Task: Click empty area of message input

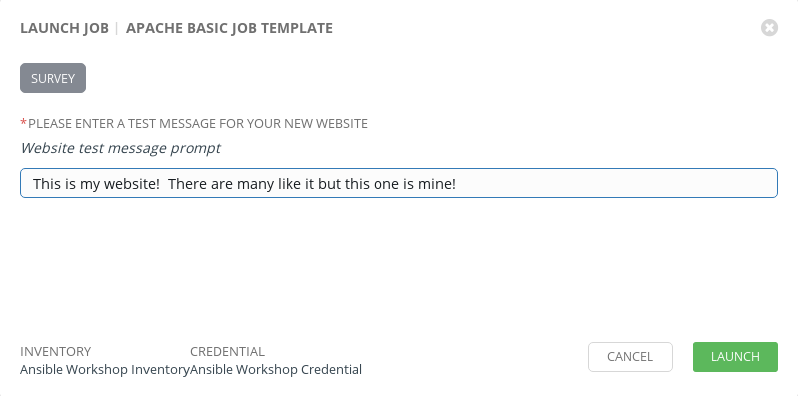Action: pyautogui.click(x=616, y=183)
